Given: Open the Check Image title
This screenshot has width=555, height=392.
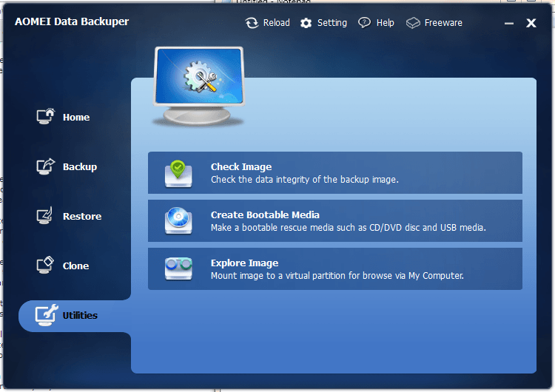Looking at the screenshot, I should tap(241, 166).
